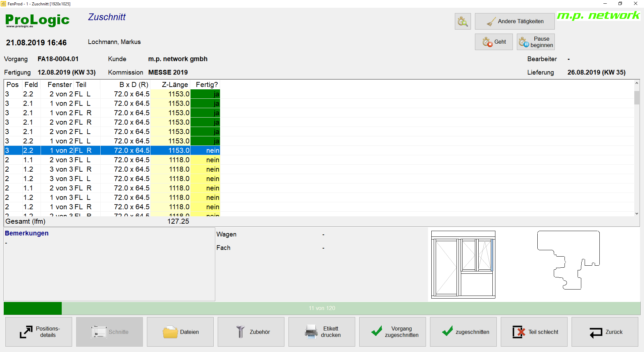Image resolution: width=644 pixels, height=352 pixels.
Task: Click the green checkmark on zugeschnitten
Action: point(447,332)
